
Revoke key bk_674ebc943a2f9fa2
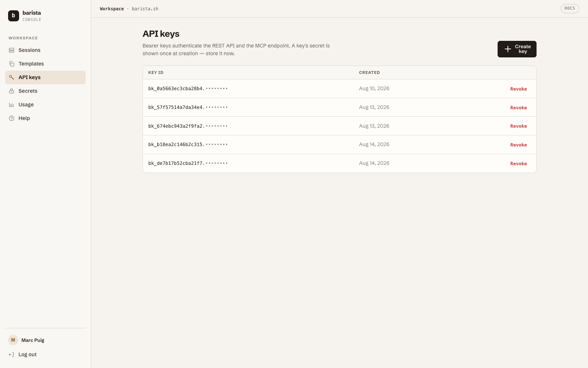519,126
